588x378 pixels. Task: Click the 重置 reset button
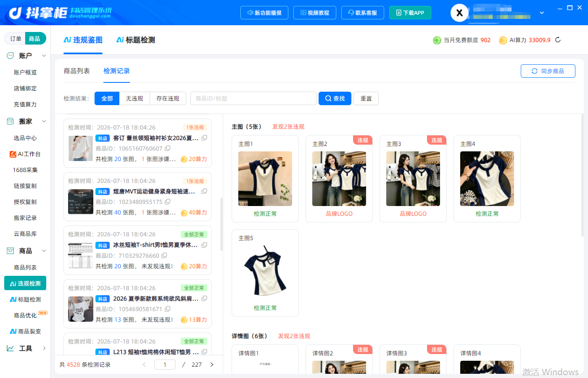coord(366,98)
